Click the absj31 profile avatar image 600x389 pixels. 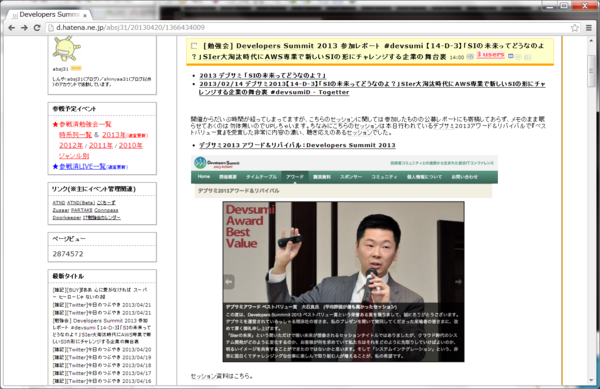point(66,49)
